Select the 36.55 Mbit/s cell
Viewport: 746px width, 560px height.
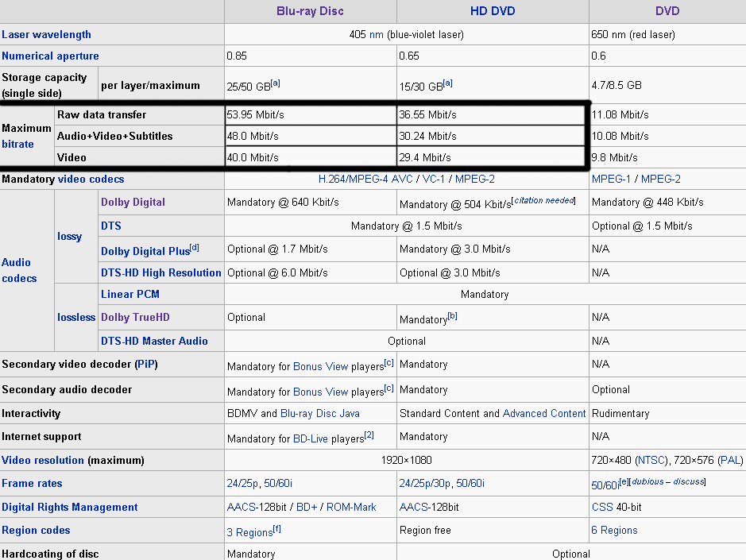pyautogui.click(x=491, y=114)
